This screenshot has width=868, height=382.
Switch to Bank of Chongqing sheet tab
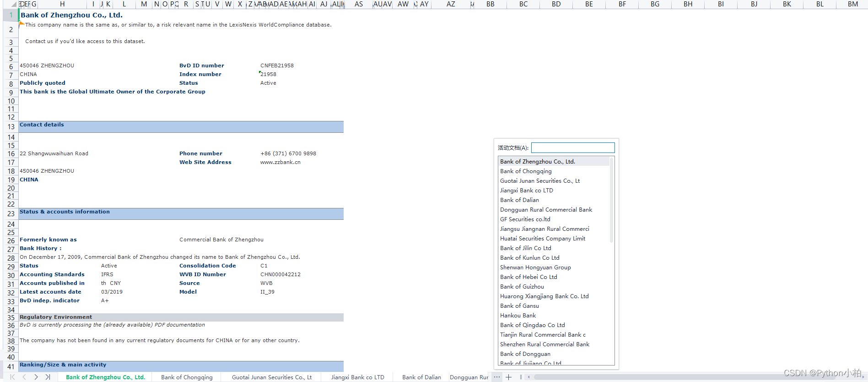tap(187, 377)
